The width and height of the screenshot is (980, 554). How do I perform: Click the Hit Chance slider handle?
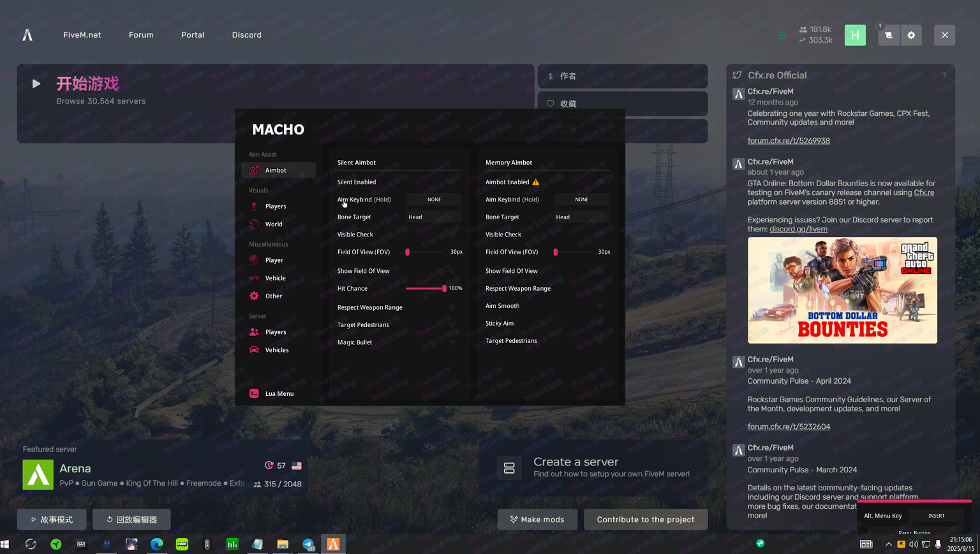coord(444,289)
